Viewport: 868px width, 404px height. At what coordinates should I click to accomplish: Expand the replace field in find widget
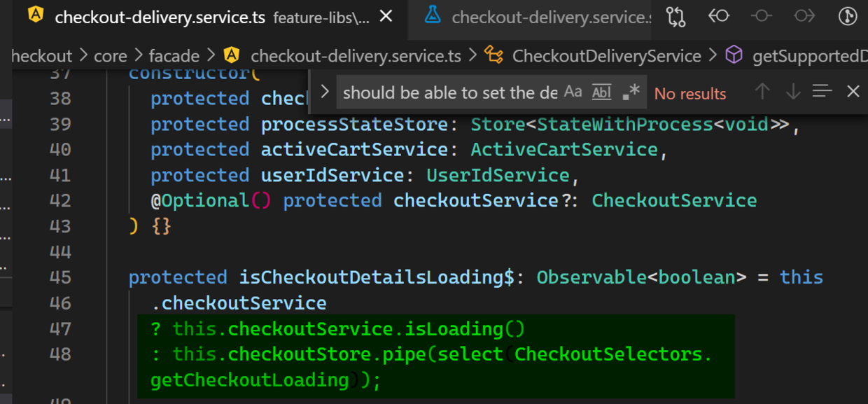pos(324,92)
